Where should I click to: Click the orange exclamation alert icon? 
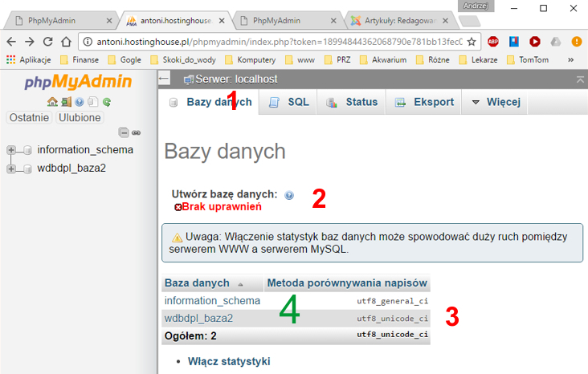click(577, 42)
